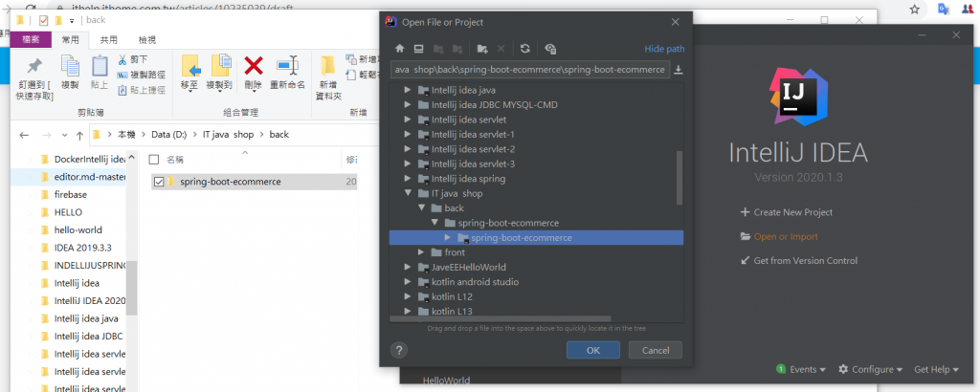Viewport: 980px width, 392px height.
Task: Open the Events notification indicator
Action: (x=801, y=369)
